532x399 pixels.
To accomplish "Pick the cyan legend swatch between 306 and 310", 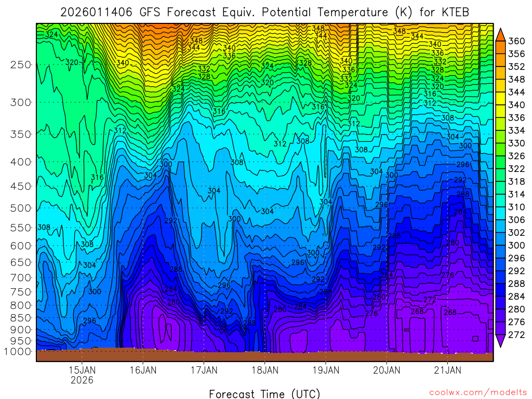I will click(x=500, y=214).
